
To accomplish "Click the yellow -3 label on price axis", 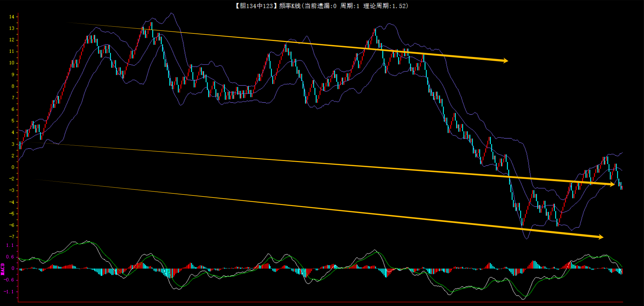I will coord(12,190).
